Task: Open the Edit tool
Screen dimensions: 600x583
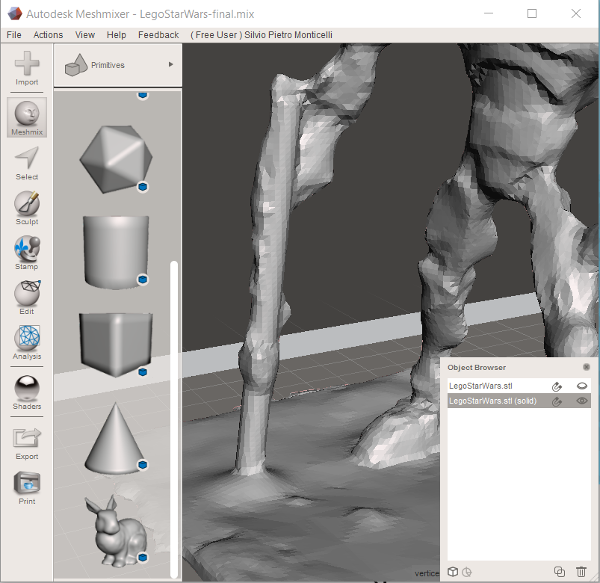Action: pyautogui.click(x=27, y=298)
